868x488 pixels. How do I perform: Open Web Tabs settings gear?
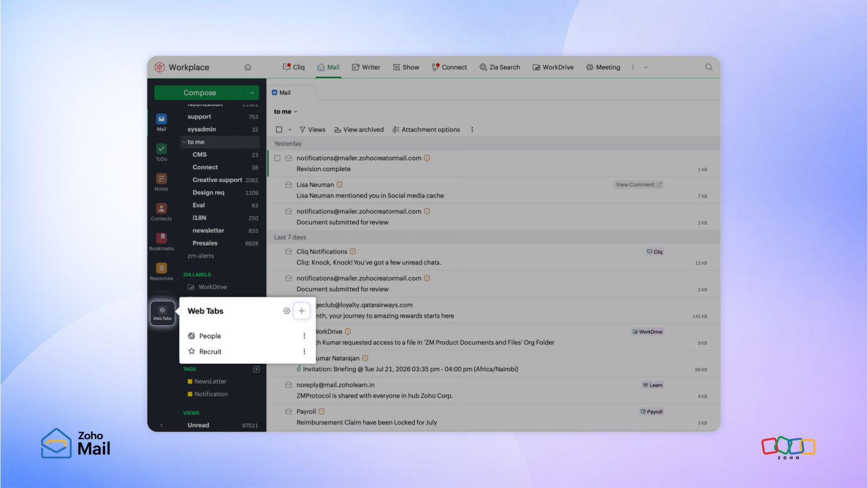[286, 311]
